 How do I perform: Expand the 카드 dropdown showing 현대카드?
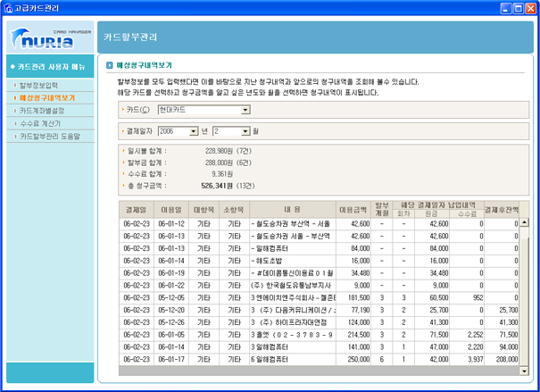click(245, 111)
